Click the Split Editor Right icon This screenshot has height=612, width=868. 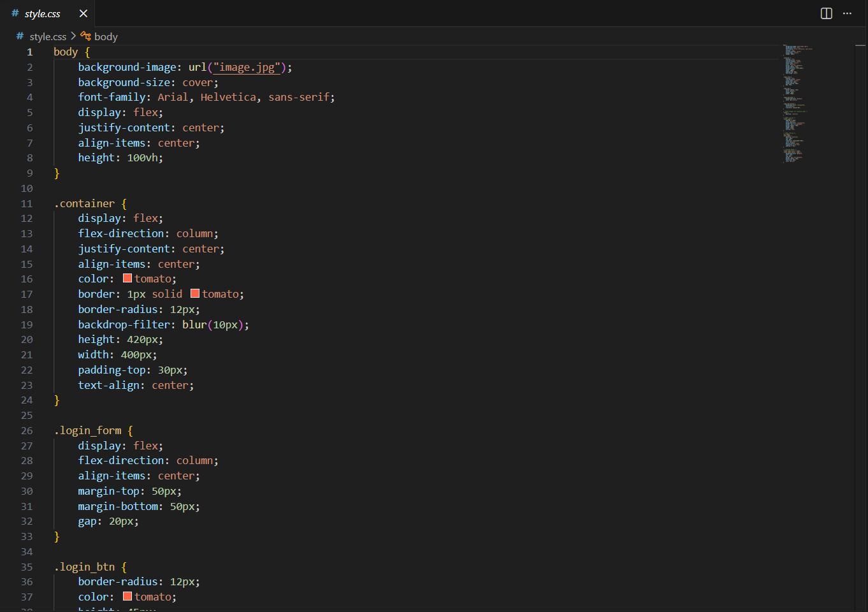pos(827,13)
